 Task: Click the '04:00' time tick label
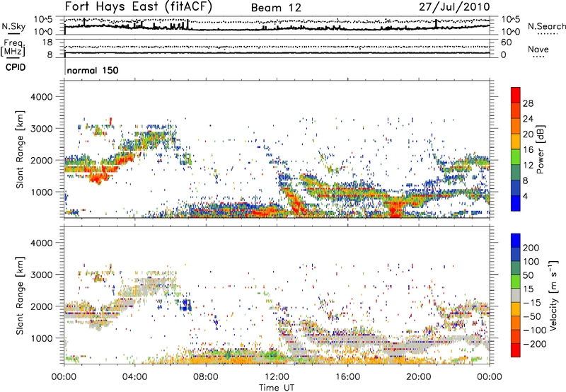(x=134, y=377)
